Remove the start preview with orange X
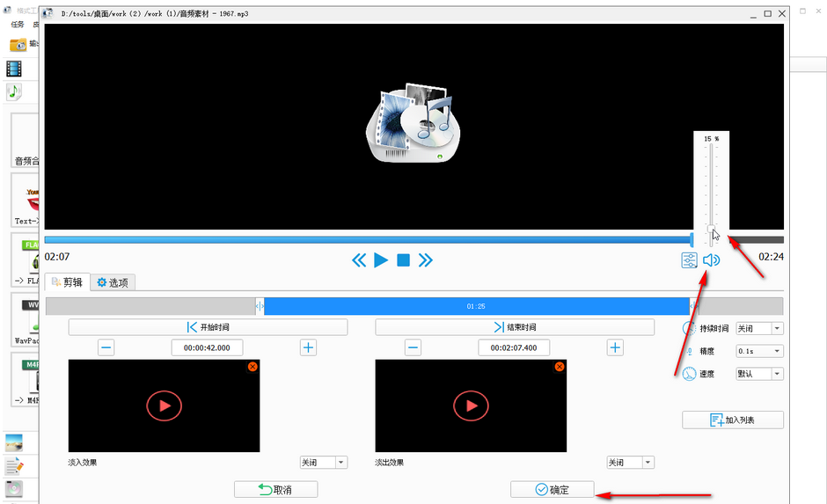 (252, 367)
